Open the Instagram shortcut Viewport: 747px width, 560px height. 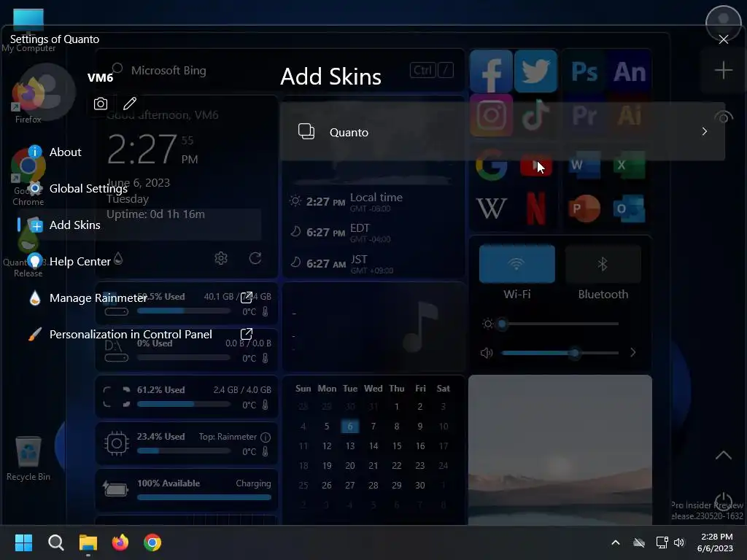(x=491, y=114)
